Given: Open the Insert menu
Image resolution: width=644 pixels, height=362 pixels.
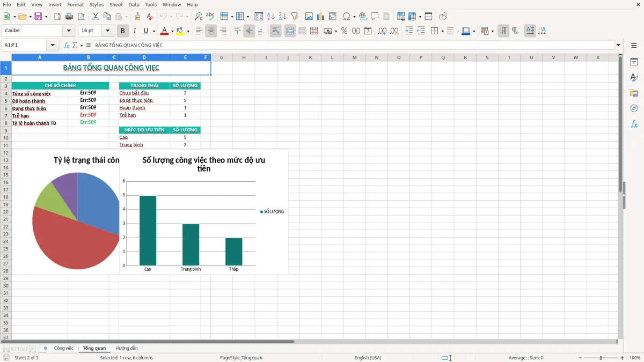Looking at the screenshot, I should (x=55, y=4).
